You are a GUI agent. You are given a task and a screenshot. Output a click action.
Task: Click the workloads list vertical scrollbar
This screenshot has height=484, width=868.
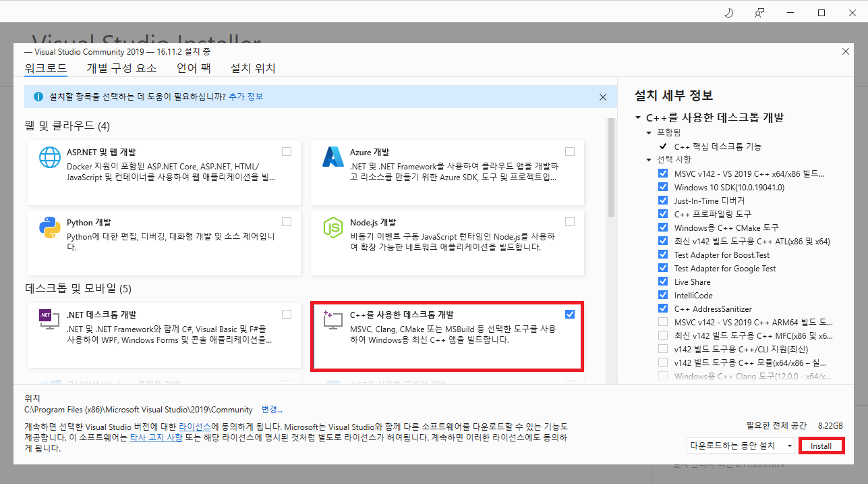coord(612,167)
